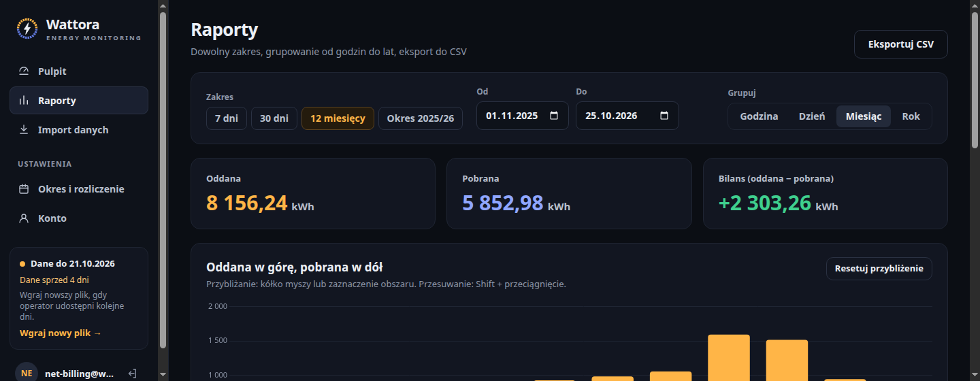Select the Raporty bar chart icon
The width and height of the screenshot is (980, 381).
point(24,101)
